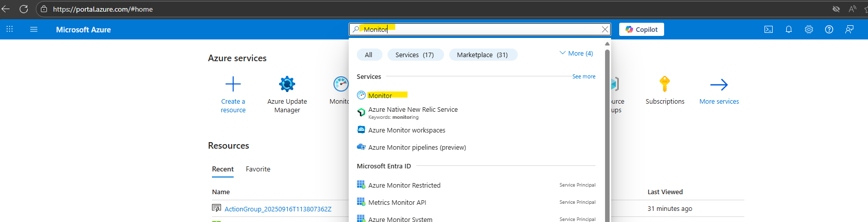This screenshot has height=222, width=868.
Task: Open Subscriptions key icon
Action: pyautogui.click(x=665, y=83)
